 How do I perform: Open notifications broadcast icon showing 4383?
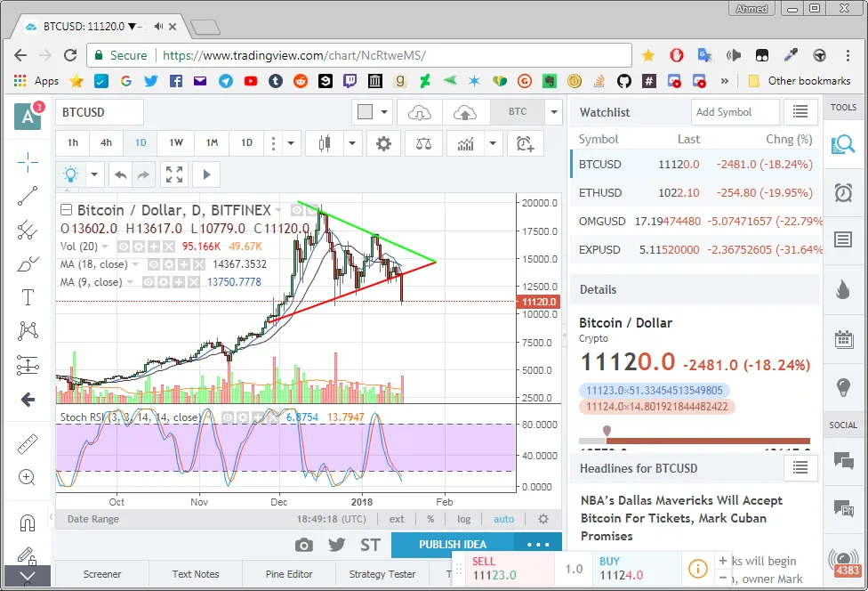pyautogui.click(x=845, y=562)
